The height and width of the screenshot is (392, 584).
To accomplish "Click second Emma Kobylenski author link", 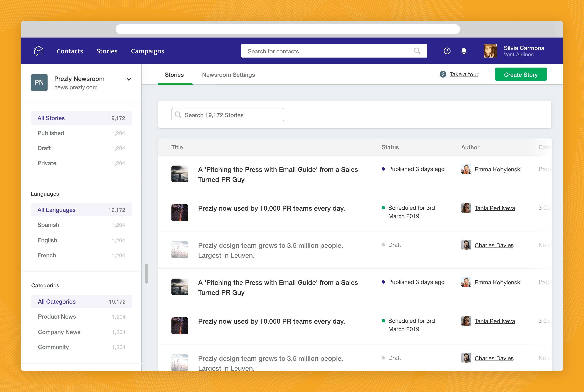I will click(498, 282).
